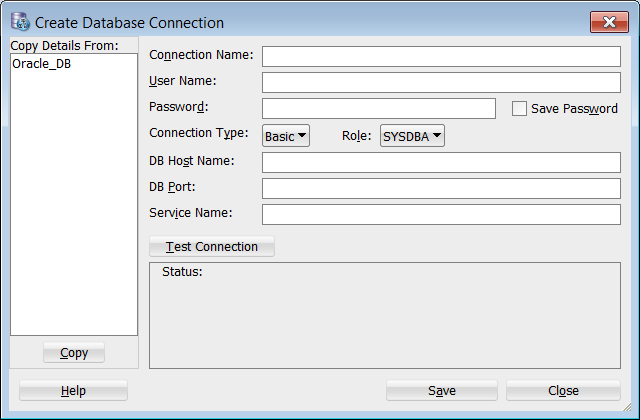Focus the DB Port field
The width and height of the screenshot is (640, 420).
[441, 189]
